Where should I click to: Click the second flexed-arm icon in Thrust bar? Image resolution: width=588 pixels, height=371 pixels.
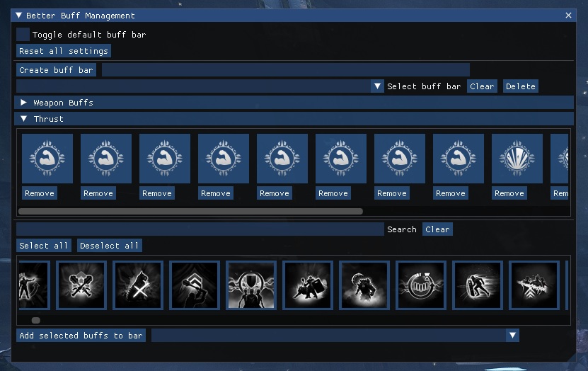point(106,159)
